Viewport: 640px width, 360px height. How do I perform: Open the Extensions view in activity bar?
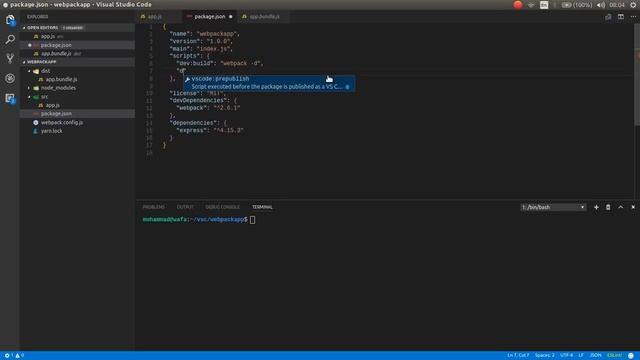[x=10, y=98]
